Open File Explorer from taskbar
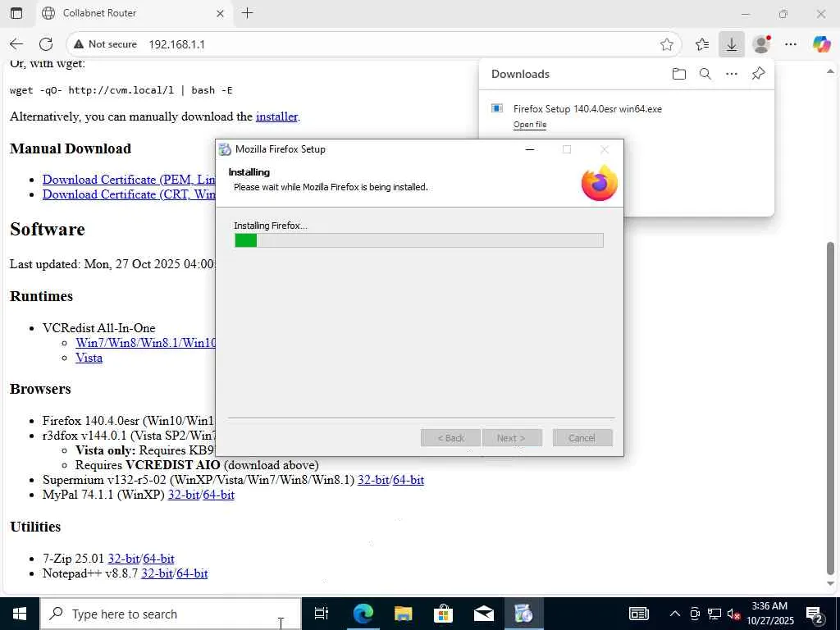Screen dimensions: 840x630 click(x=403, y=614)
